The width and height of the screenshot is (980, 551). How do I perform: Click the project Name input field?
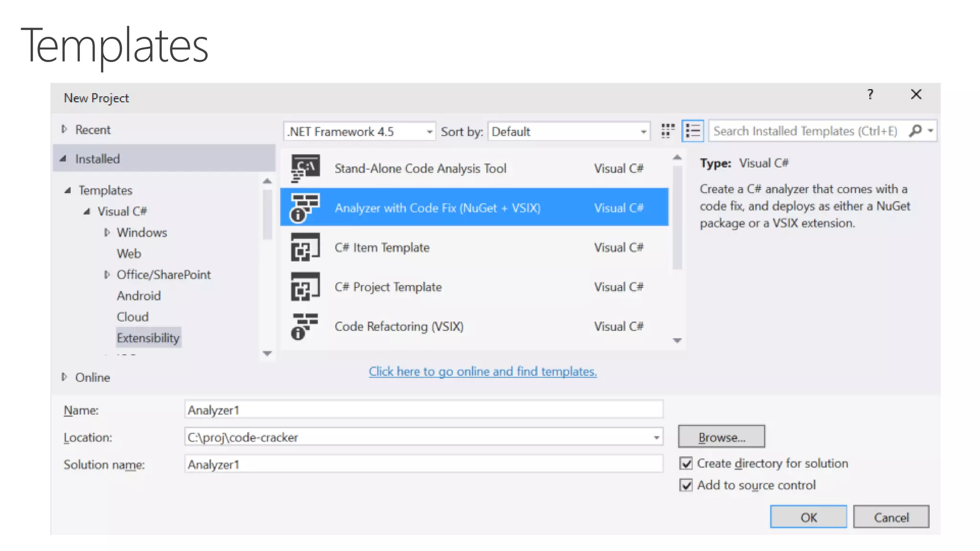(x=423, y=410)
